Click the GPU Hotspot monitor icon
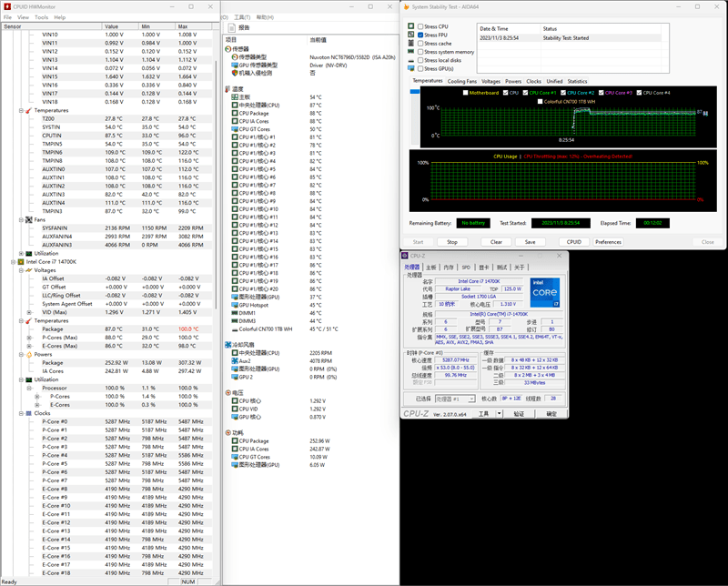The width and height of the screenshot is (728, 586). coord(235,305)
